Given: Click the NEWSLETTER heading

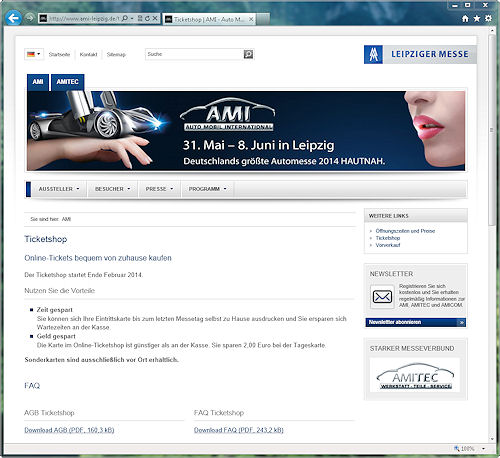Looking at the screenshot, I should (x=391, y=274).
